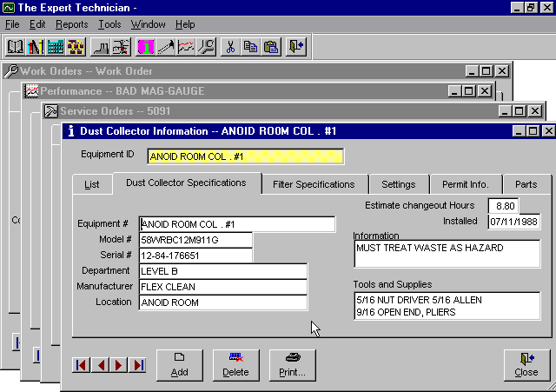Restore the main Expert Technician window
Image resolution: width=556 pixels, height=392 pixels.
coord(531,8)
